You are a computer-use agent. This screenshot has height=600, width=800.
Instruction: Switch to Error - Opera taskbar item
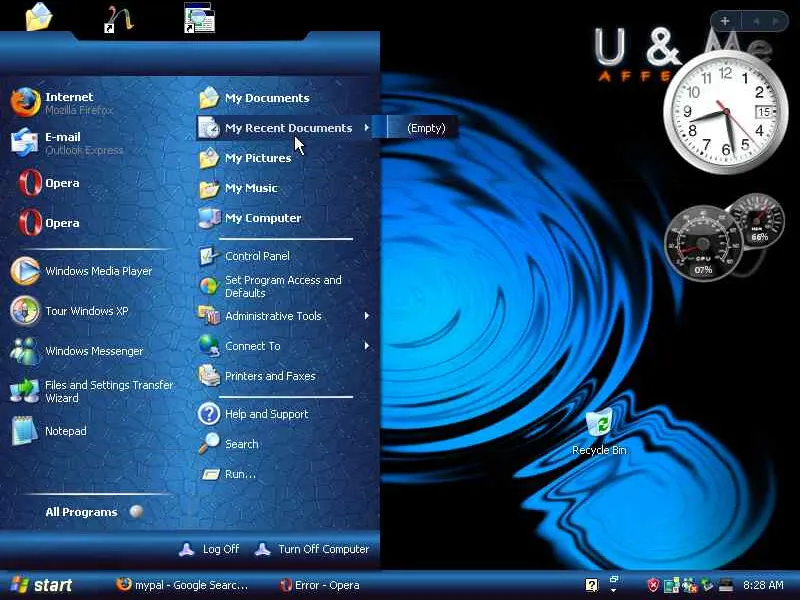pyautogui.click(x=319, y=585)
